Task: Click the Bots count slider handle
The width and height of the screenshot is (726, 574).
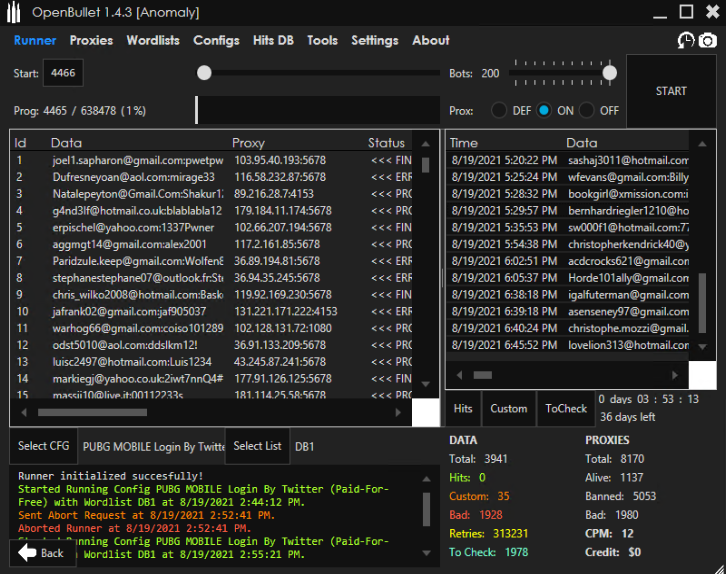Action: click(x=609, y=73)
